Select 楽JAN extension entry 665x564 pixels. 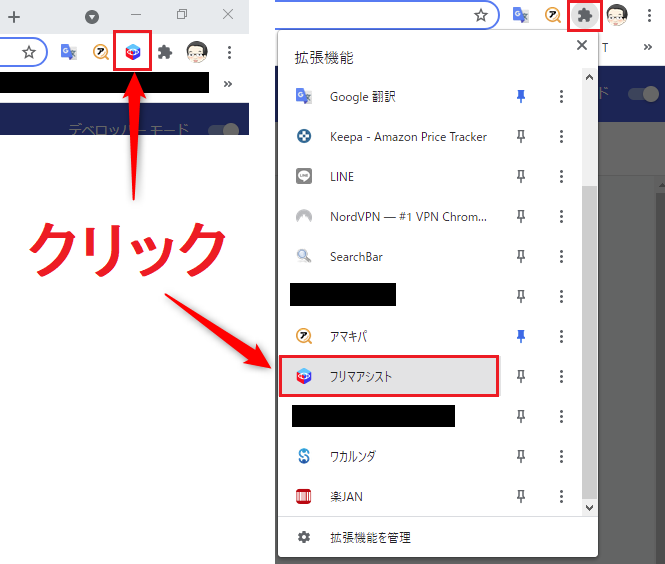coord(389,496)
